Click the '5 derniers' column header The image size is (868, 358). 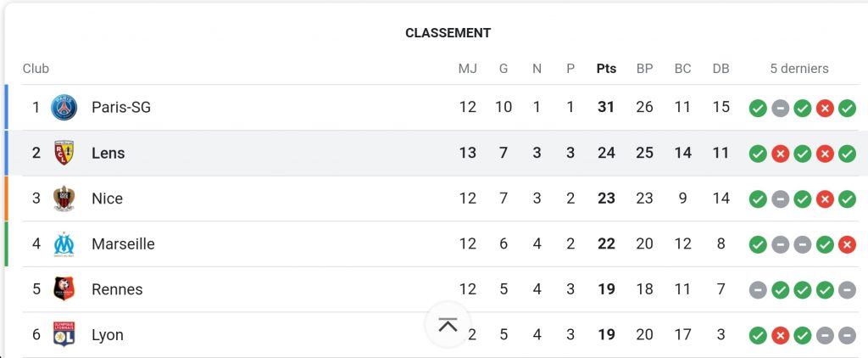799,69
